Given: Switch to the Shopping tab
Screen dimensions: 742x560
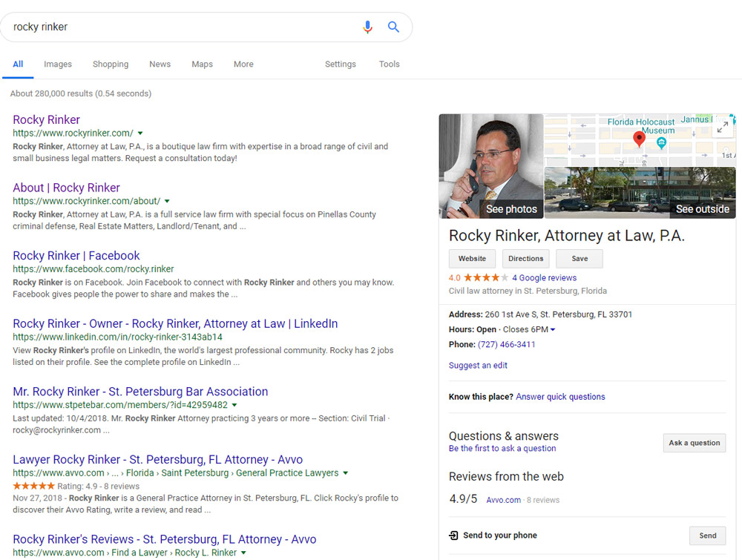Looking at the screenshot, I should (111, 64).
